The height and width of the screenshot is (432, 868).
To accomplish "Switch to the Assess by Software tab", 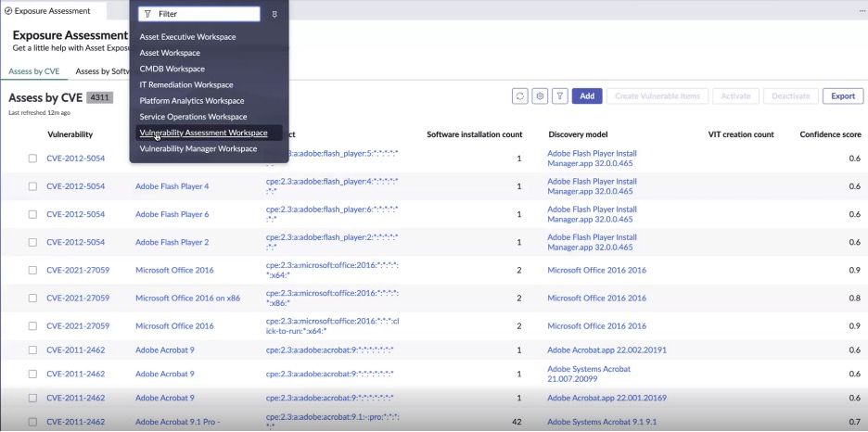I will click(102, 72).
